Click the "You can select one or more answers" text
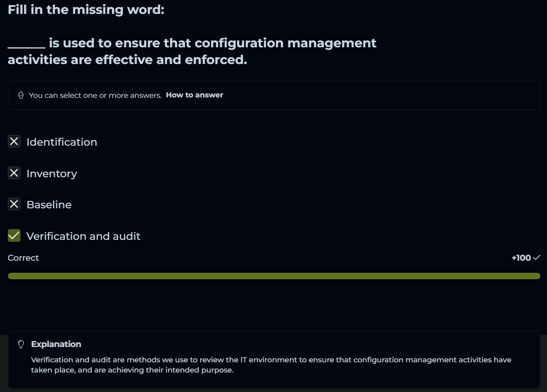This screenshot has width=547, height=392. tap(95, 95)
